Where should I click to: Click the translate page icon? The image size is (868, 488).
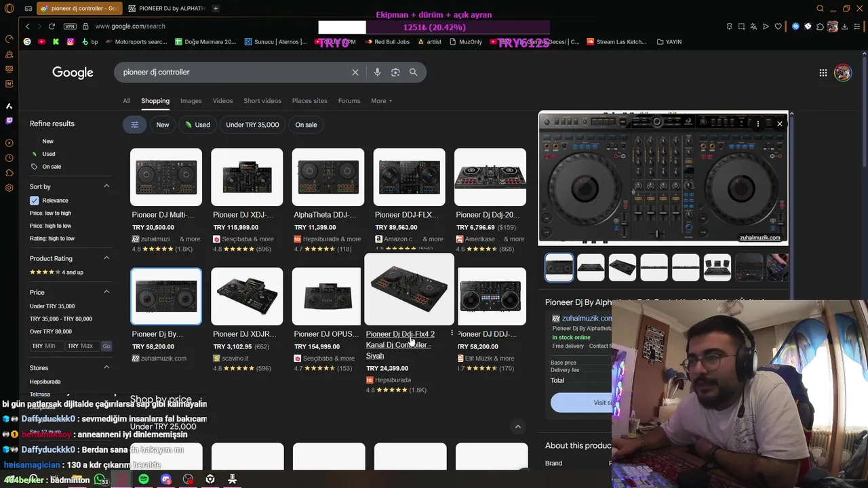pyautogui.click(x=753, y=26)
